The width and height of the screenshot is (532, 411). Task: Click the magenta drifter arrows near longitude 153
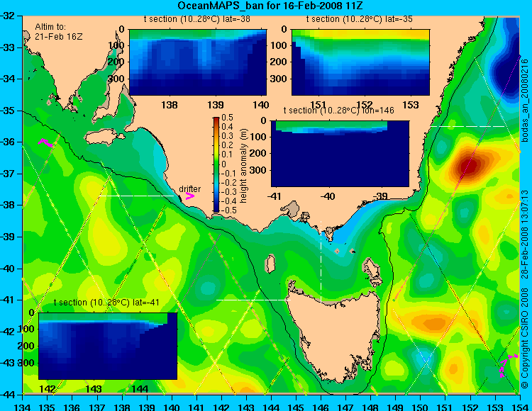tap(508, 364)
